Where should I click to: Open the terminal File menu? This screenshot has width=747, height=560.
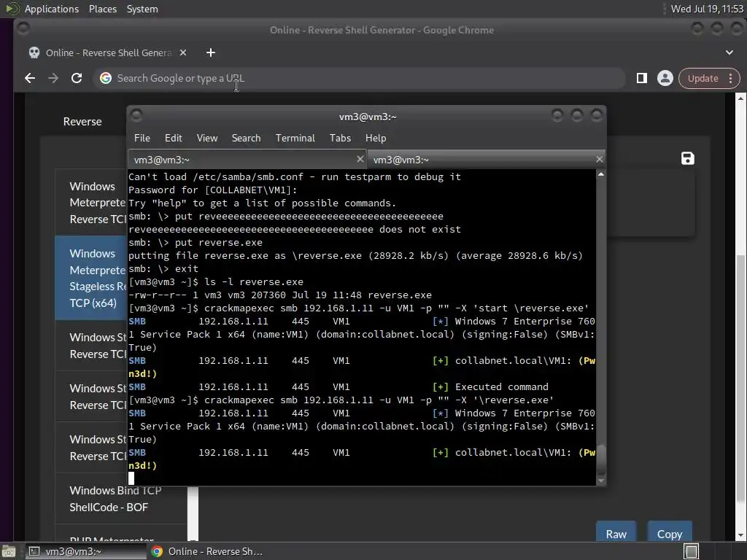[142, 138]
